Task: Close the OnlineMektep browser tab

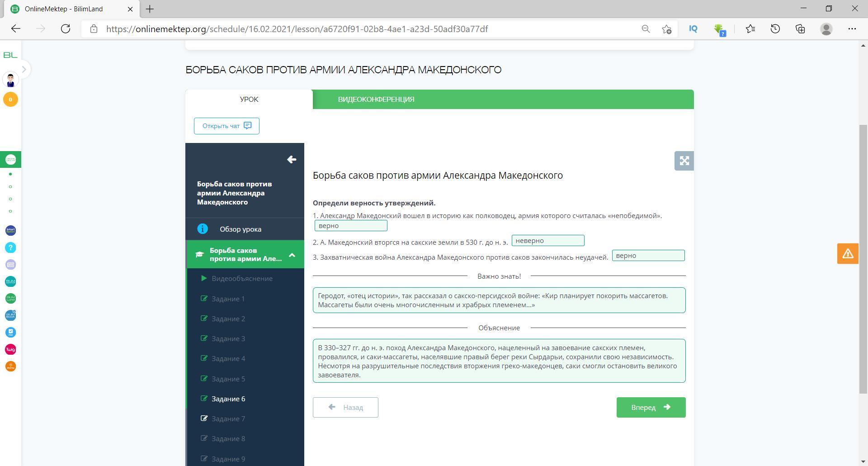Action: [x=130, y=9]
